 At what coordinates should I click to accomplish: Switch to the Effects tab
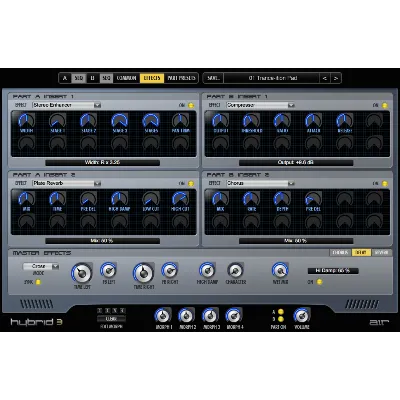tap(152, 78)
